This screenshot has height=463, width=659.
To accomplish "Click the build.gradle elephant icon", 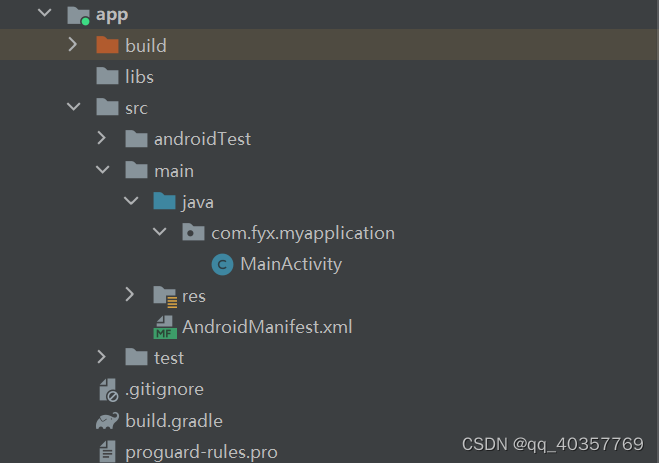I will [107, 421].
